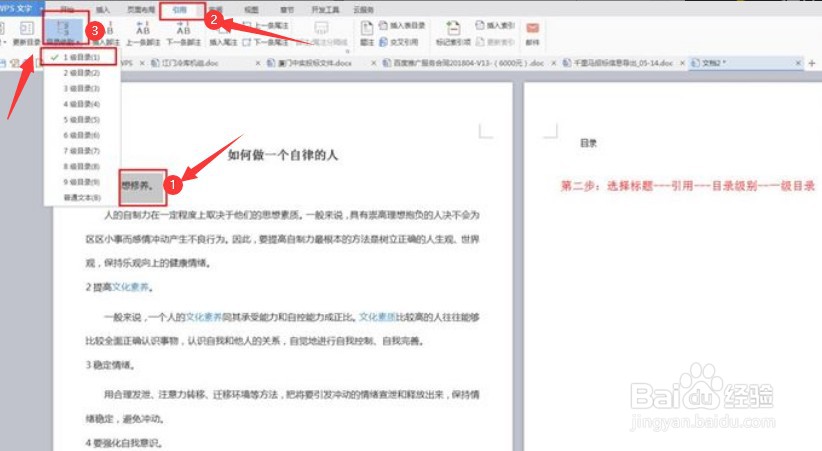Viewport: 822px width, 451px height.
Task: Click 插入表目录 (insert table of figures)
Action: click(402, 25)
